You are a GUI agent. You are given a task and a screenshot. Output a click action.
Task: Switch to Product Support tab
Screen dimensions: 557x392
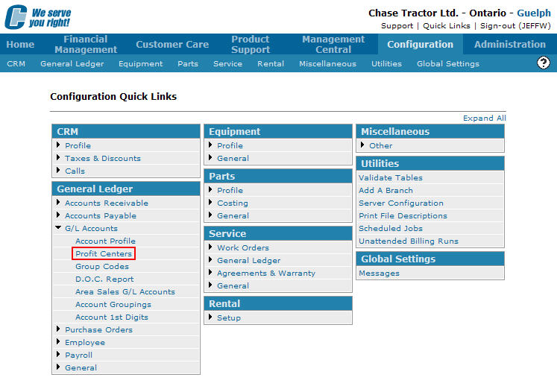pos(251,45)
